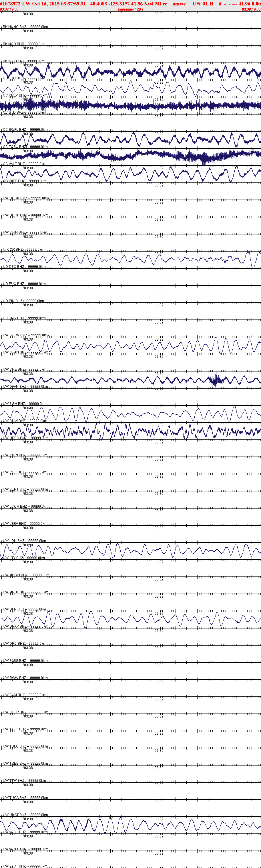Click the 'UW 01 H' header text

tap(203, 4)
